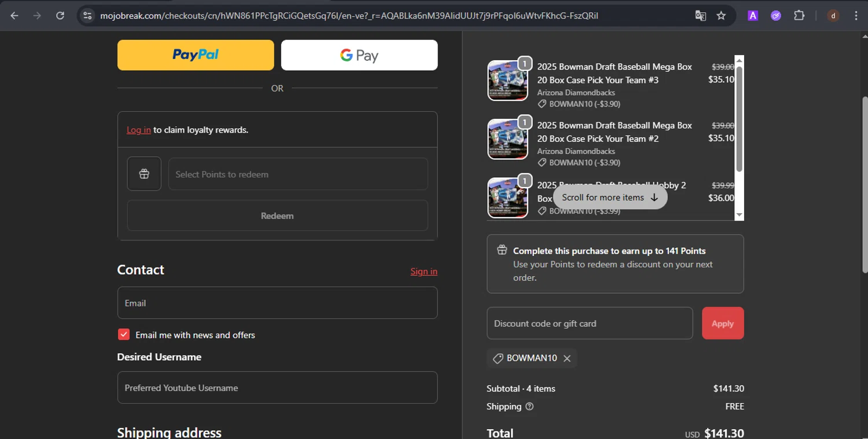This screenshot has height=439, width=868.
Task: Pay with PayPal
Action: 196,55
